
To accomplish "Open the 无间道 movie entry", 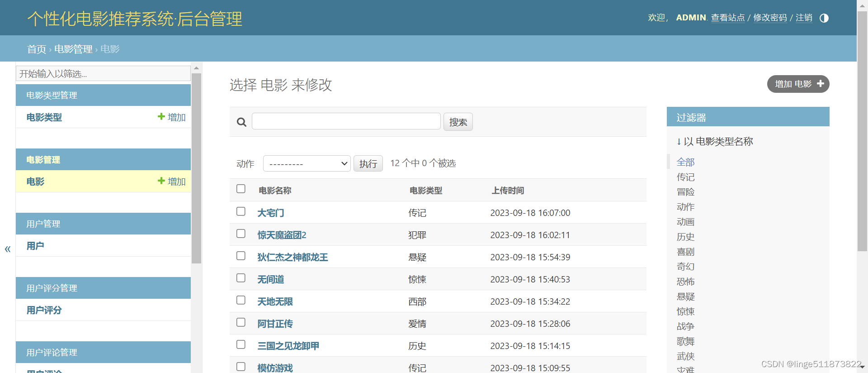I will coord(271,279).
